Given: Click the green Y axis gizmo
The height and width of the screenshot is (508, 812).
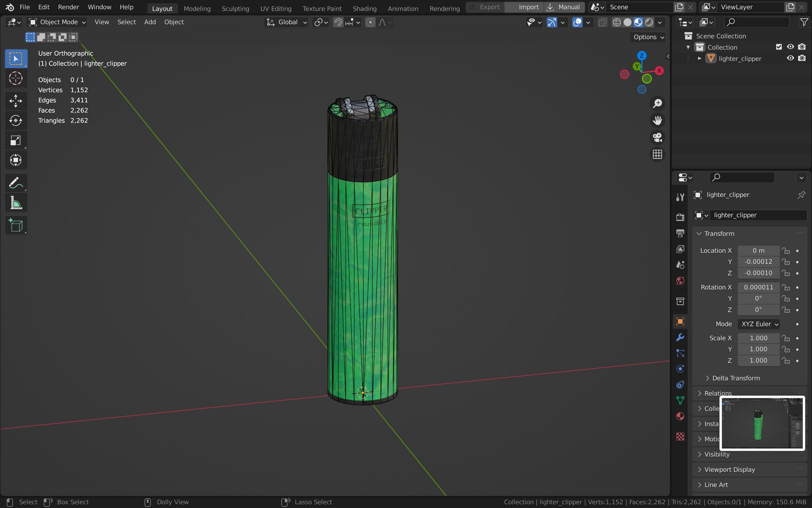Looking at the screenshot, I should (x=637, y=66).
